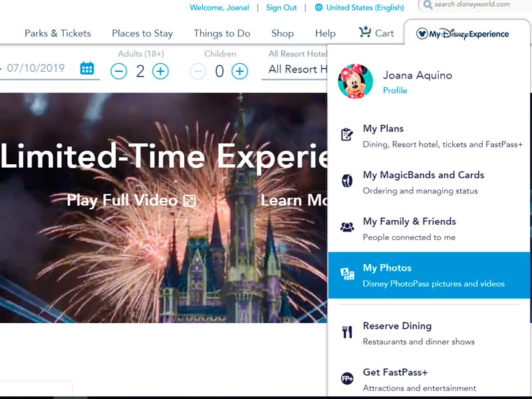The width and height of the screenshot is (532, 399).
Task: Open the check-in date calendar icon
Action: pos(87,68)
